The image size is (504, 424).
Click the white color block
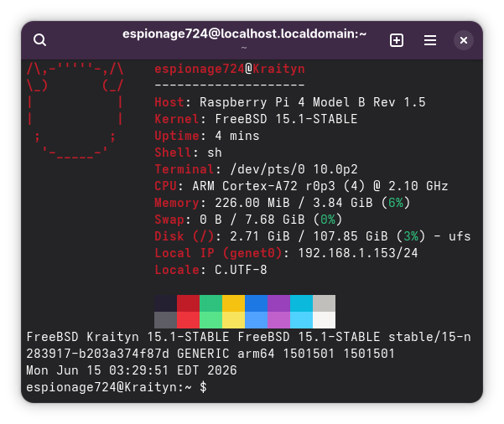click(x=324, y=320)
